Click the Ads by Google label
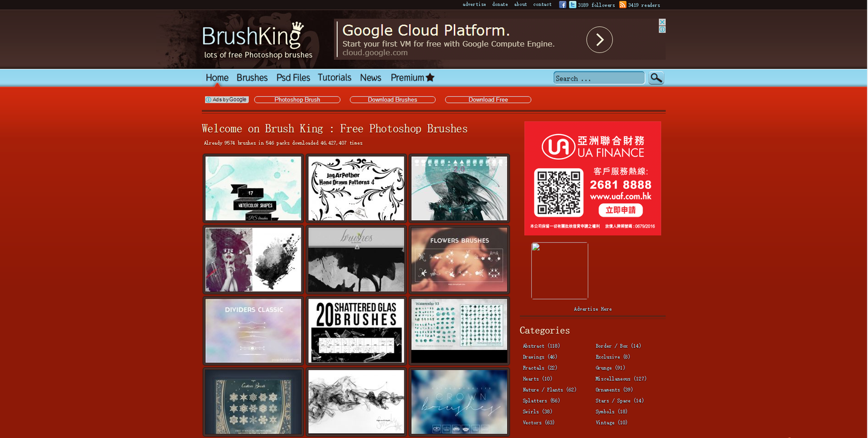 [x=227, y=100]
